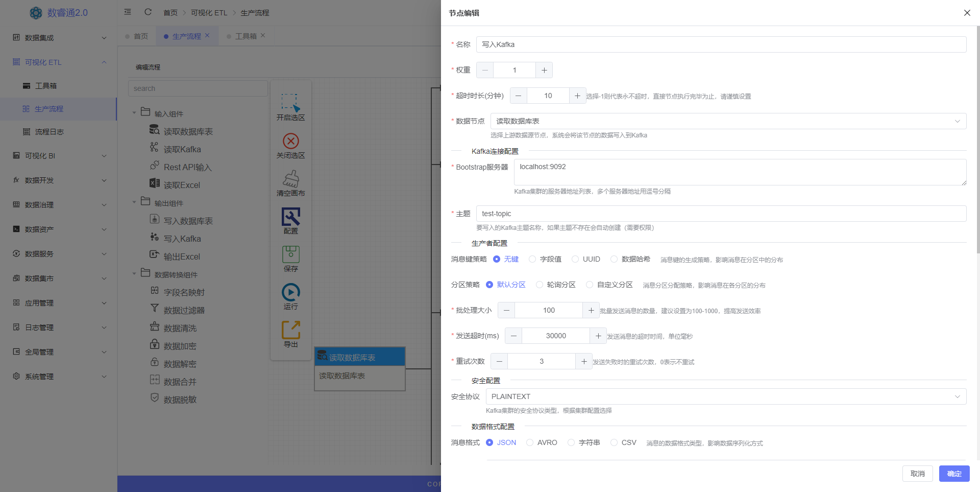Choose AVRO message format
Screen dimensions: 980x492
(542, 442)
